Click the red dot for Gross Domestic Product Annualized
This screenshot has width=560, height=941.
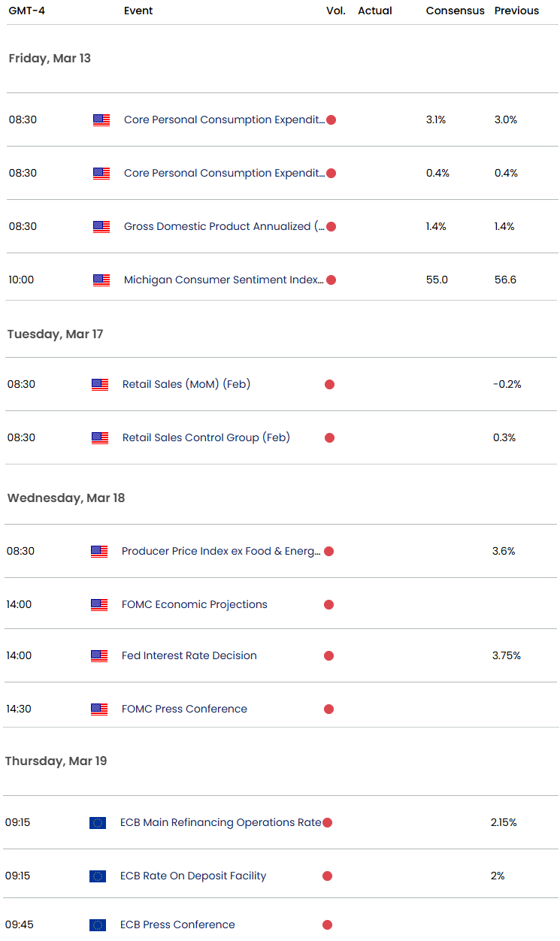(x=331, y=226)
